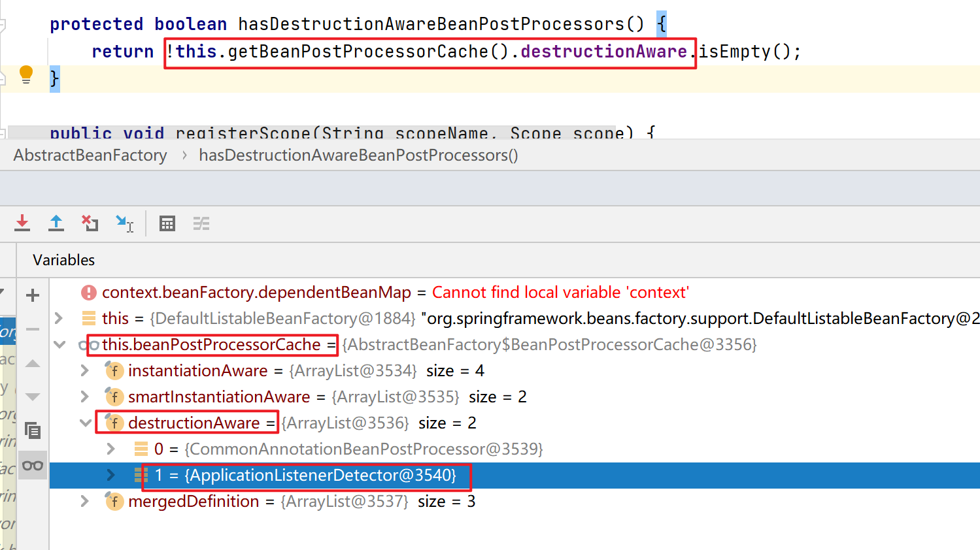Toggle the glasses Show Watches icon
980x550 pixels.
[x=33, y=466]
